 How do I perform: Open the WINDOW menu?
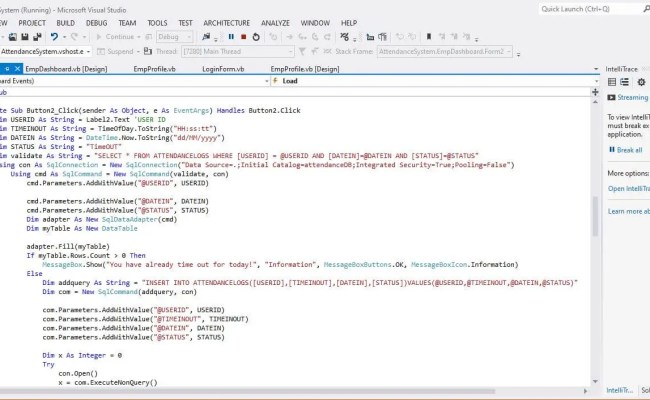tap(315, 23)
